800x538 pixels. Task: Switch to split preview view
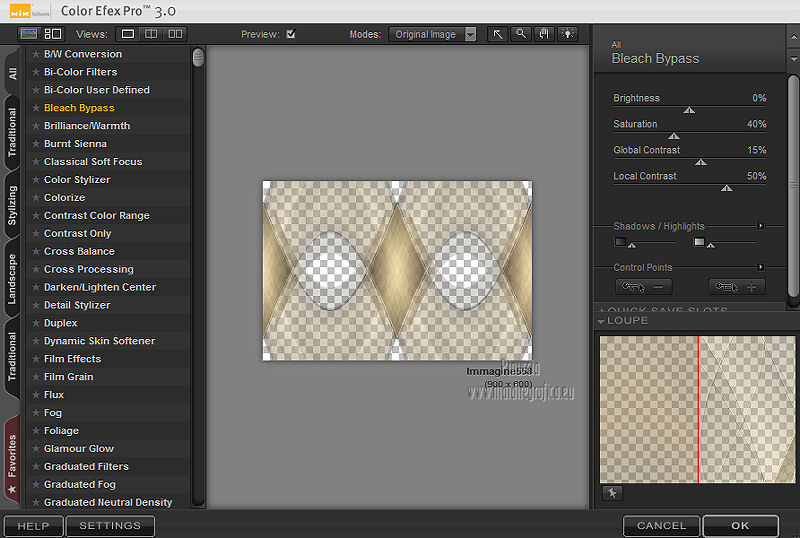[x=152, y=34]
